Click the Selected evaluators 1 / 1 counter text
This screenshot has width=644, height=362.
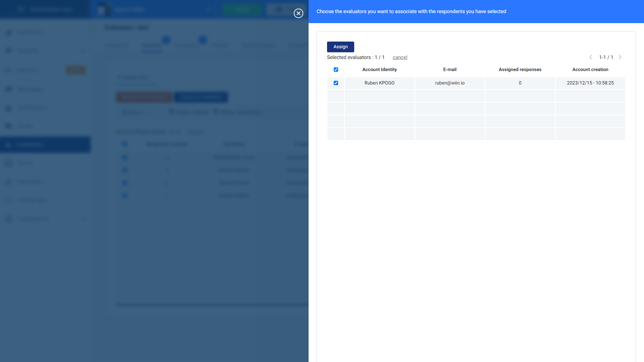(x=356, y=57)
